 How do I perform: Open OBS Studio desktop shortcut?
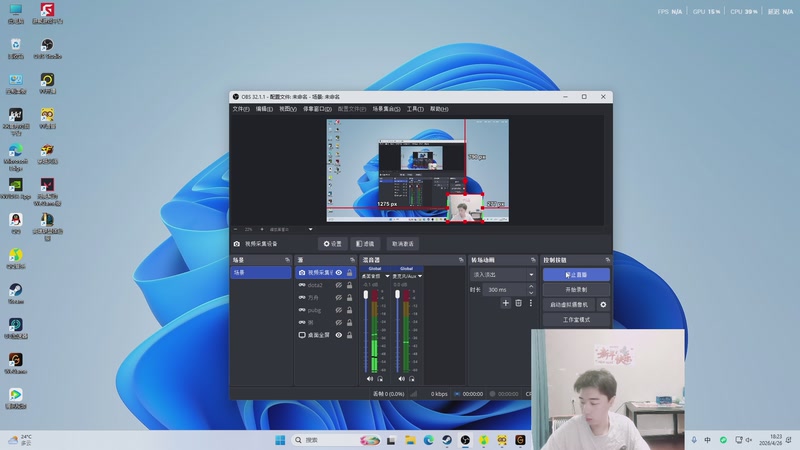47,48
